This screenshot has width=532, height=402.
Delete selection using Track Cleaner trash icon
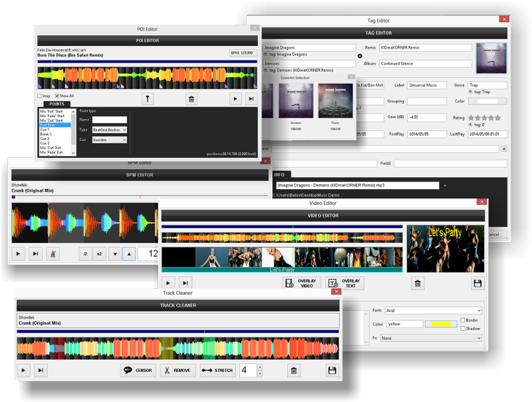293,370
